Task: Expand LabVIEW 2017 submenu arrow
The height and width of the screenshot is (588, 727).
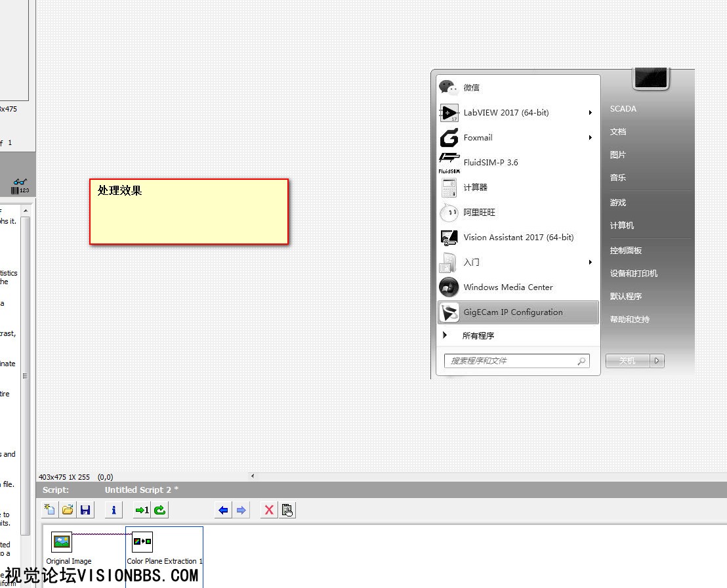Action: [x=590, y=113]
